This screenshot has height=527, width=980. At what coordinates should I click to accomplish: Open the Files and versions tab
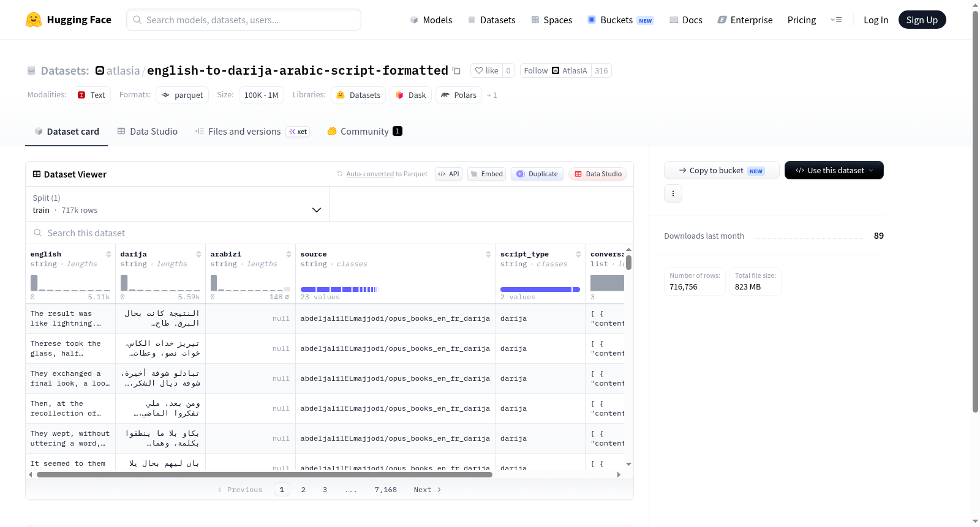(238, 131)
